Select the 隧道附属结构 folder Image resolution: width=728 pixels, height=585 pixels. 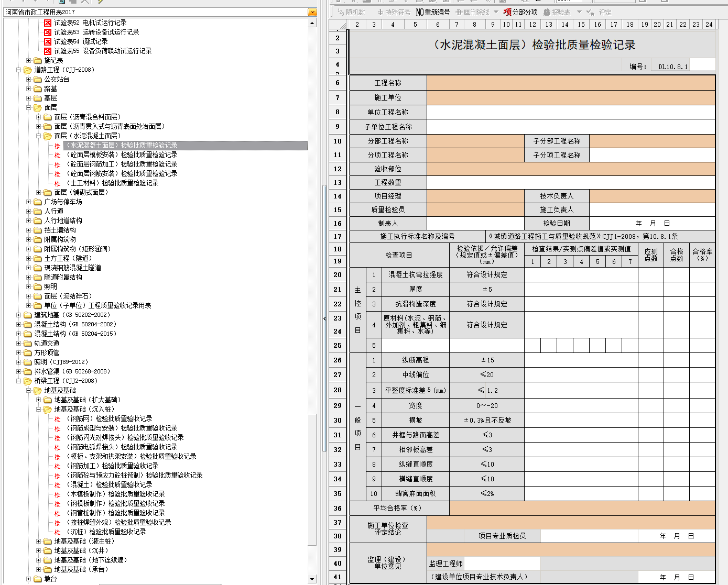coord(63,277)
